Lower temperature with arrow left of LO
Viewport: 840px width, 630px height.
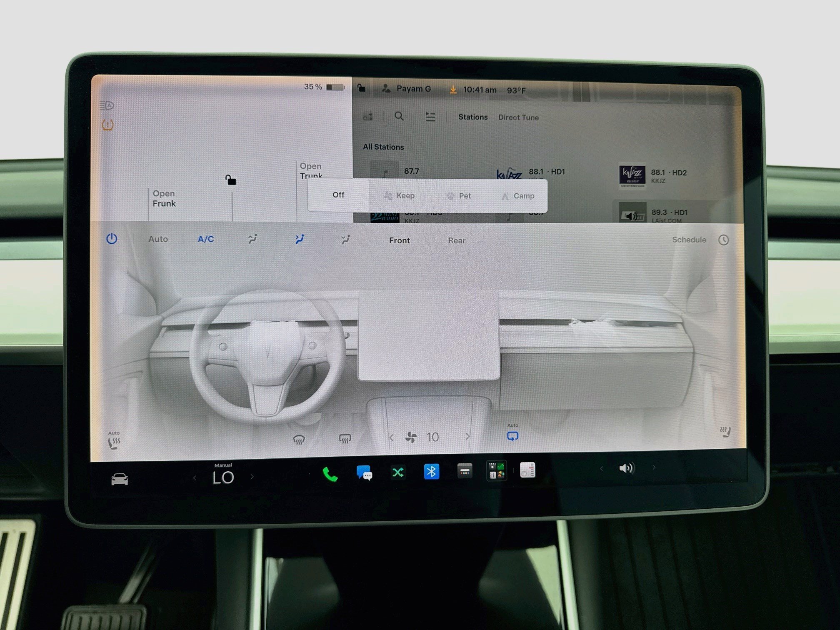coord(195,478)
